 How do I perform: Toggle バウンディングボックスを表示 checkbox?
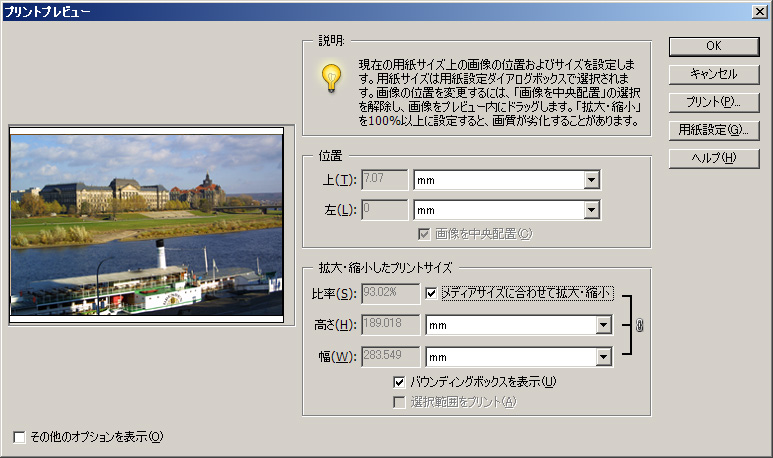coord(400,381)
